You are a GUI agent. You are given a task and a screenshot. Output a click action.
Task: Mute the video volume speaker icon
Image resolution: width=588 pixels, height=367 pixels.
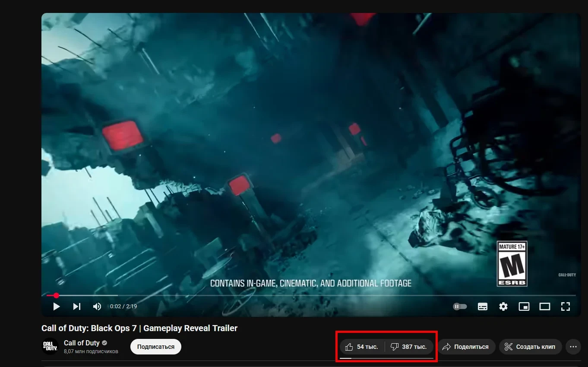pyautogui.click(x=97, y=306)
